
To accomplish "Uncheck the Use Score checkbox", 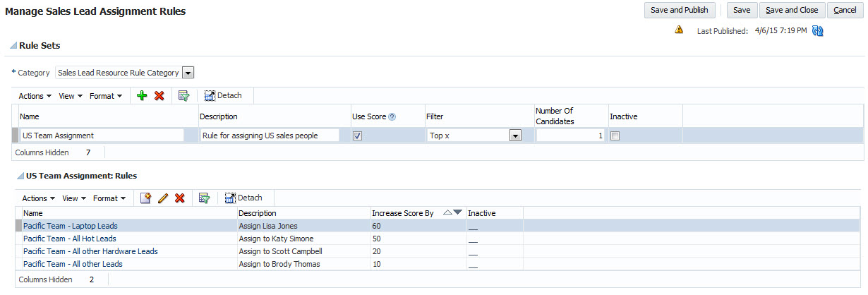I will 357,136.
